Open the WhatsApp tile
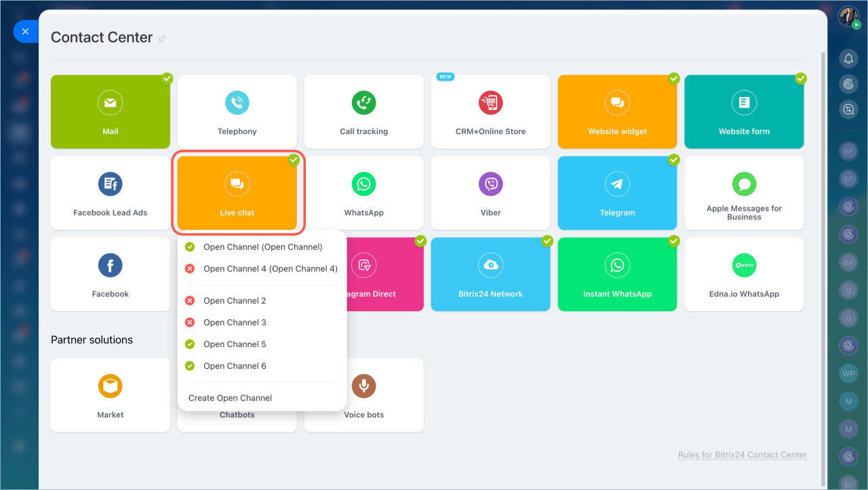Viewport: 868px width, 490px height. click(x=363, y=193)
